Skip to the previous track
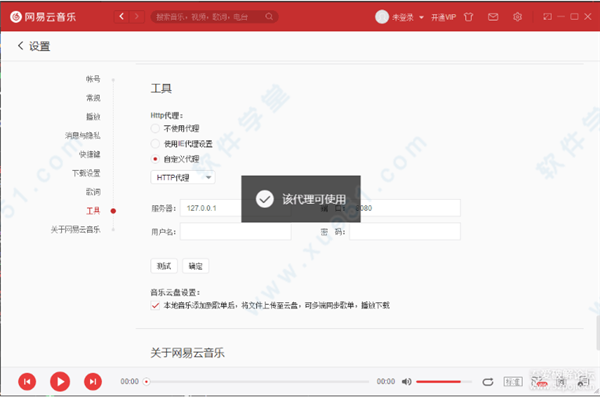 pyautogui.click(x=27, y=381)
